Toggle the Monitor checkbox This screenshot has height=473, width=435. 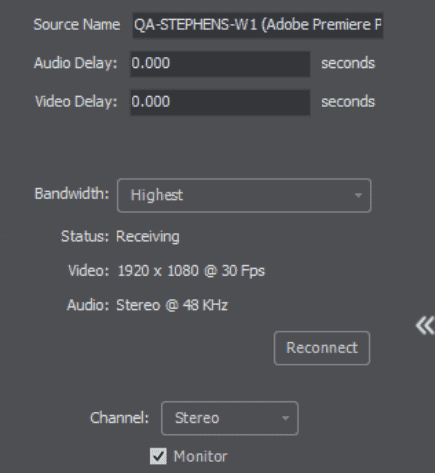coord(158,456)
